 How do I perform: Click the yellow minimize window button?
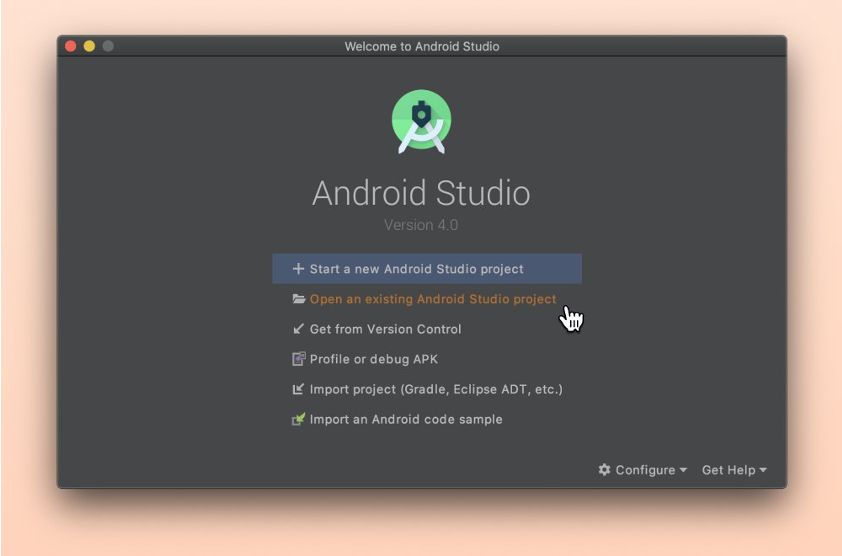(x=89, y=46)
